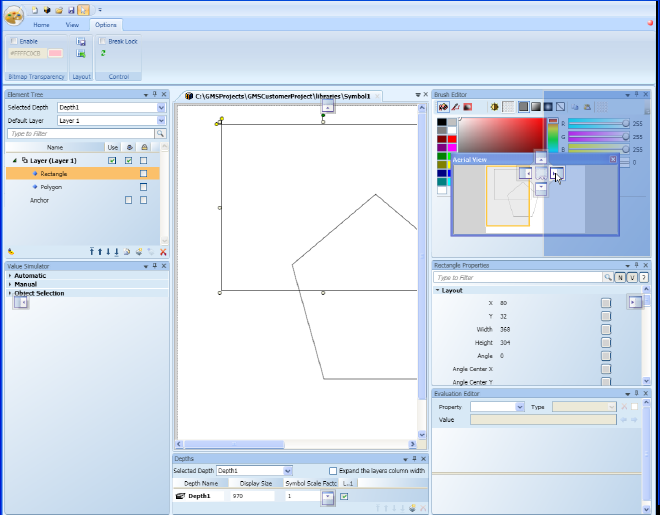
Task: Select the Polygon item in Element Tree
Action: (x=51, y=187)
